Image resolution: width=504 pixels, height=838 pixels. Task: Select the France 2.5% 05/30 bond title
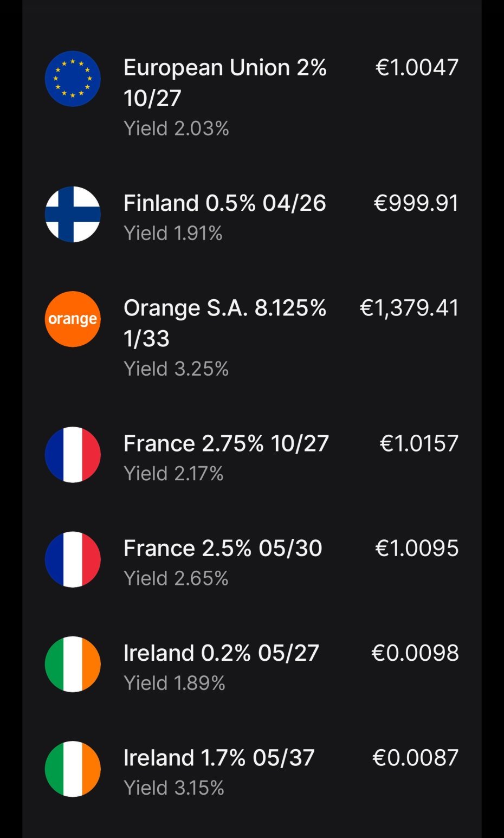click(223, 548)
